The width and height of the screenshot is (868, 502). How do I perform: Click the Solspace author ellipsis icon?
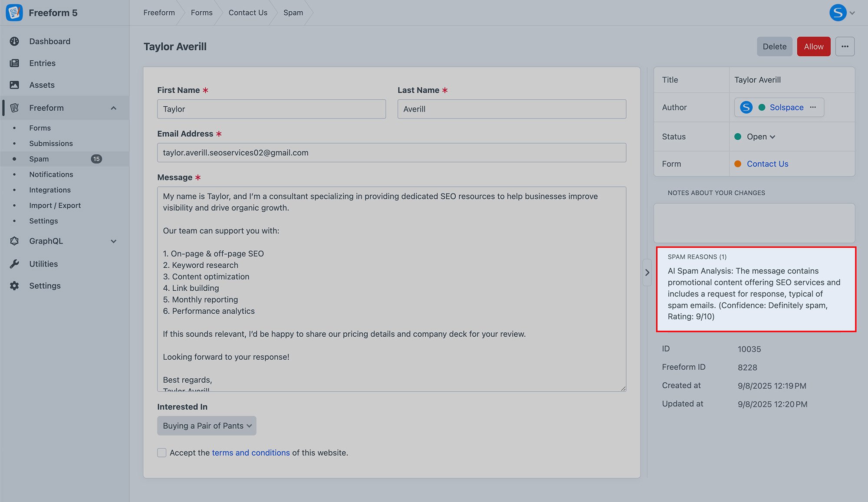(x=813, y=107)
